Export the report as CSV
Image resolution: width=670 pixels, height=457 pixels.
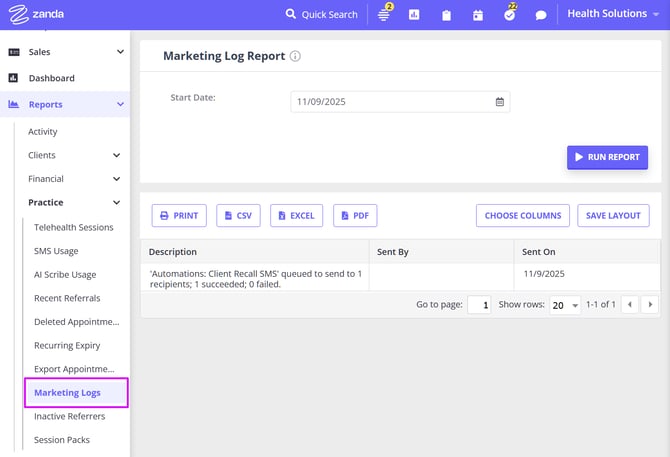[x=236, y=215]
